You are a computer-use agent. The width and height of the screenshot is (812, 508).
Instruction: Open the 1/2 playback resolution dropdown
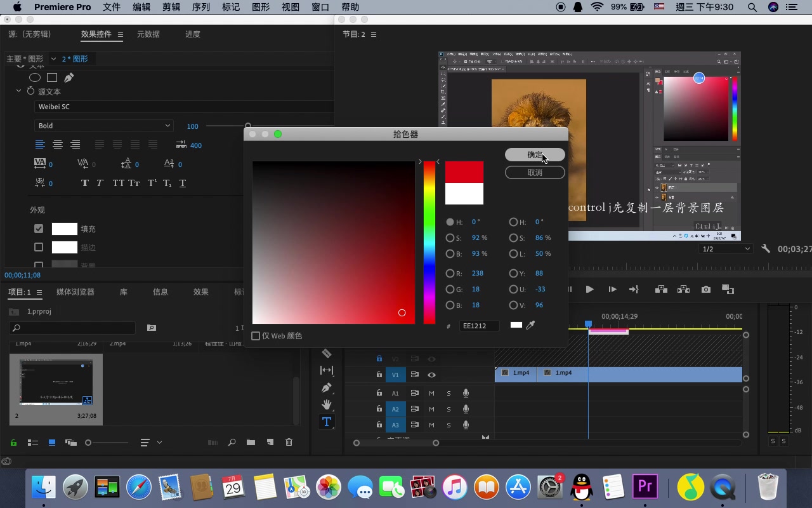pos(725,249)
